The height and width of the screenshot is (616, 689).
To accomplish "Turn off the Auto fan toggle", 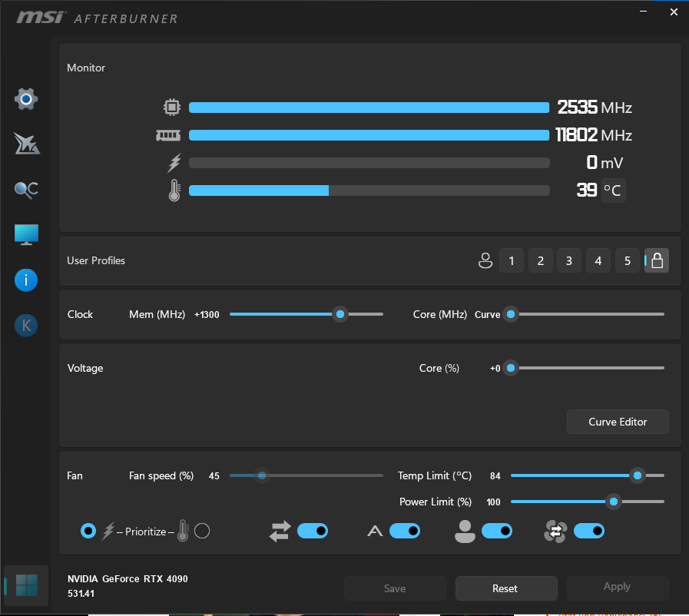I will (405, 531).
